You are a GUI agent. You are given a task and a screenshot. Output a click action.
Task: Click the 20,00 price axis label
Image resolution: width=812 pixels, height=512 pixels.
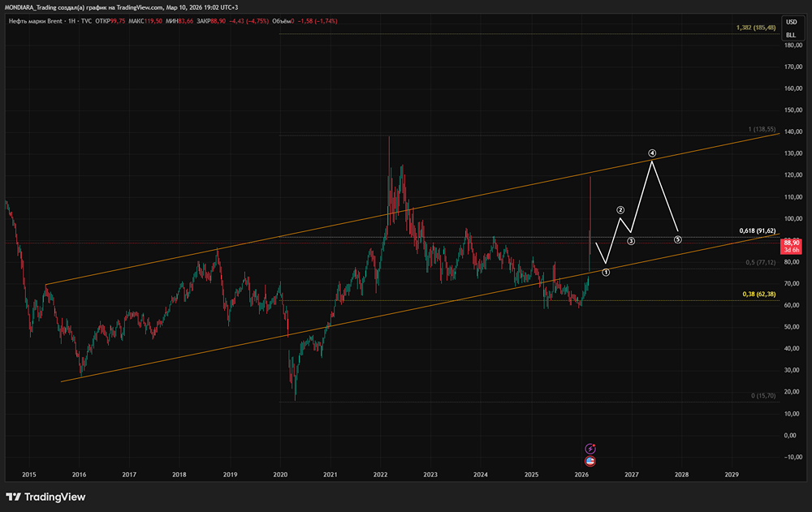[793, 393]
